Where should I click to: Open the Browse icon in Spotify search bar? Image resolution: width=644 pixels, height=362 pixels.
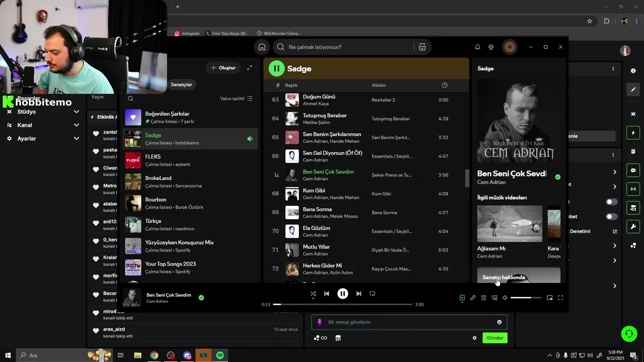(x=422, y=47)
